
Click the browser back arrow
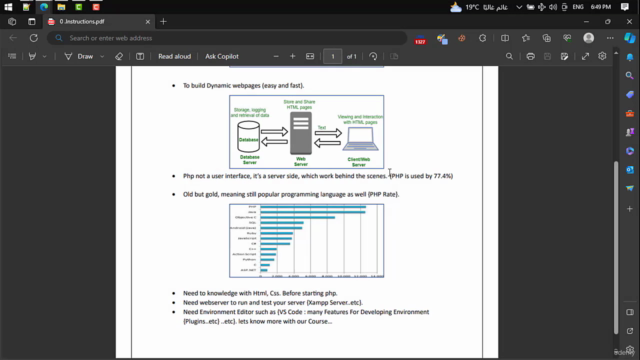pyautogui.click(x=13, y=38)
